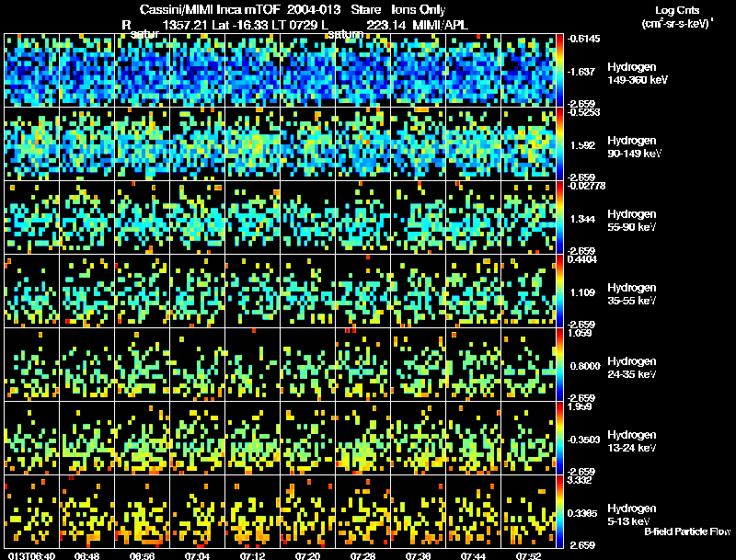Open the 13-24 keV panel at 07:04

pyautogui.click(x=198, y=438)
